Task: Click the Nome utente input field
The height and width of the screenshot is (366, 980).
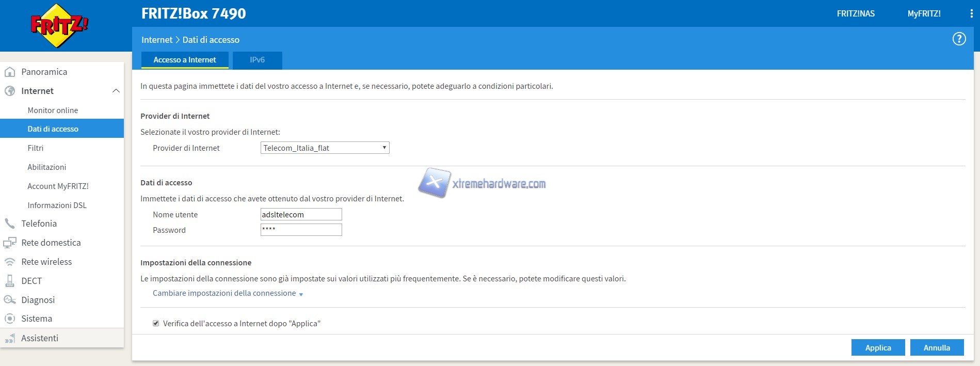Action: 301,214
